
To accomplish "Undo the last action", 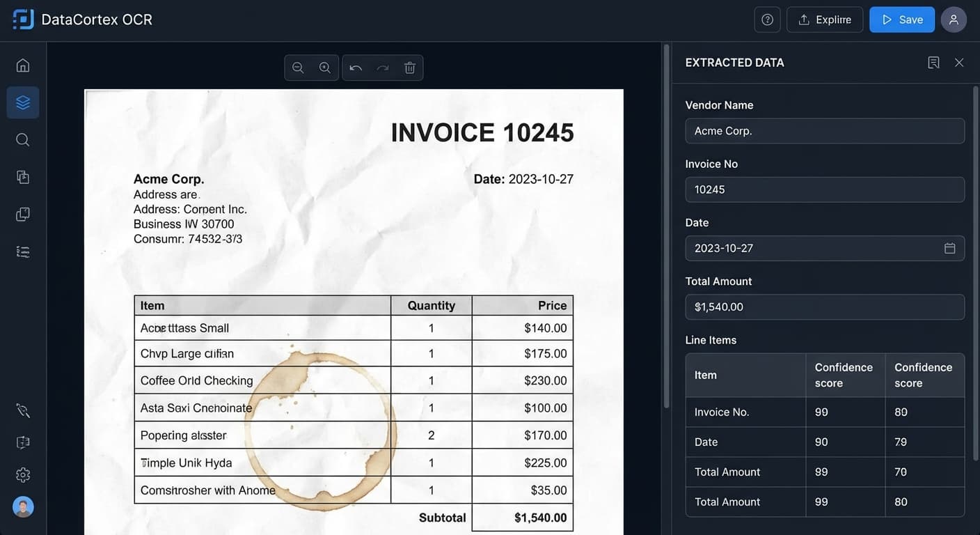I will tap(356, 68).
